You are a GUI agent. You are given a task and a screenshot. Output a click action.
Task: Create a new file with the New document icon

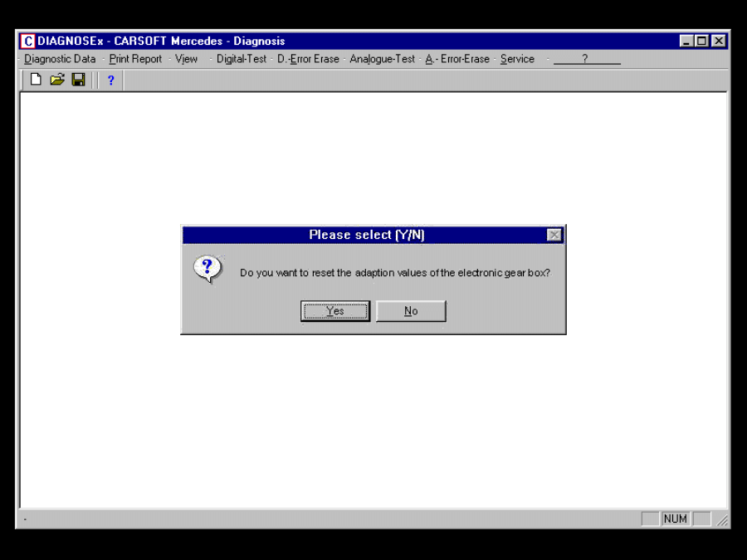[x=35, y=80]
